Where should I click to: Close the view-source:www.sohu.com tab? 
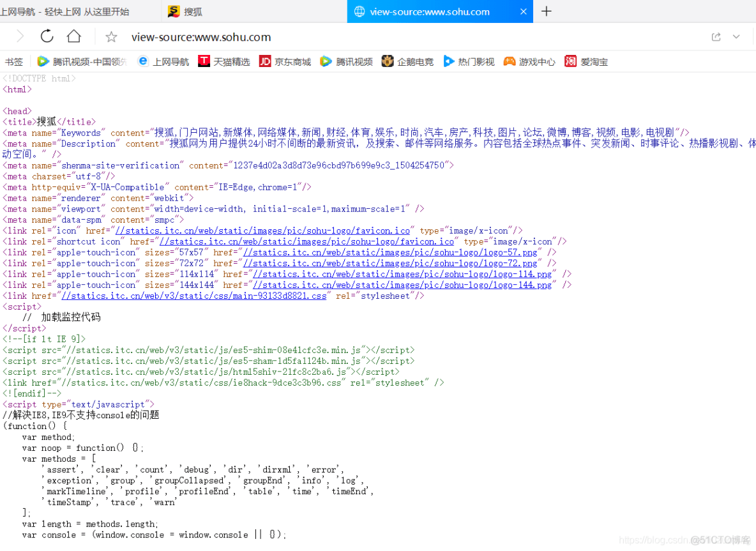tap(523, 11)
